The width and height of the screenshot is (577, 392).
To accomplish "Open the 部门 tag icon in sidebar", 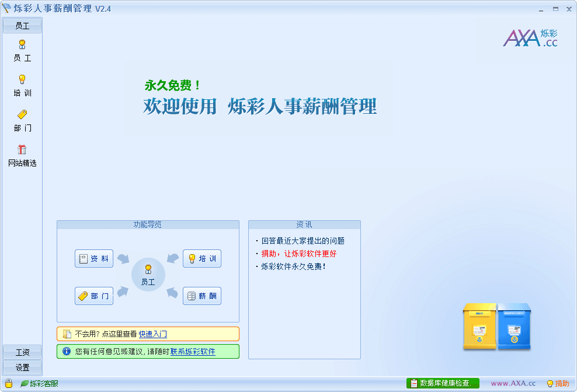I will [x=22, y=115].
